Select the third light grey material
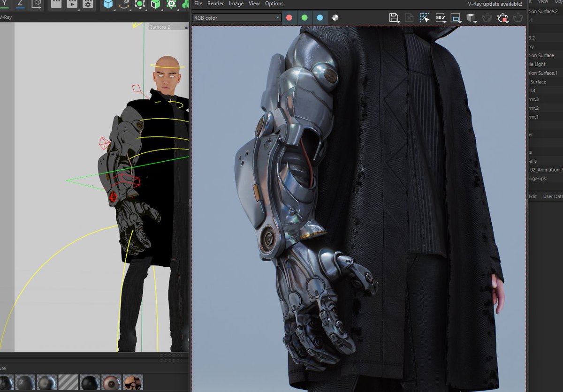This screenshot has width=563, height=392. [x=46, y=383]
